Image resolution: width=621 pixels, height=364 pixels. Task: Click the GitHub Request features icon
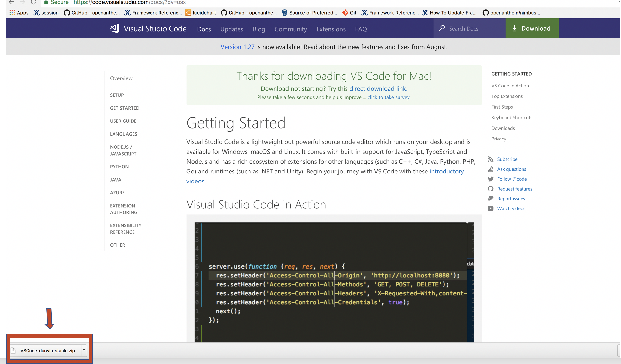[x=491, y=189]
